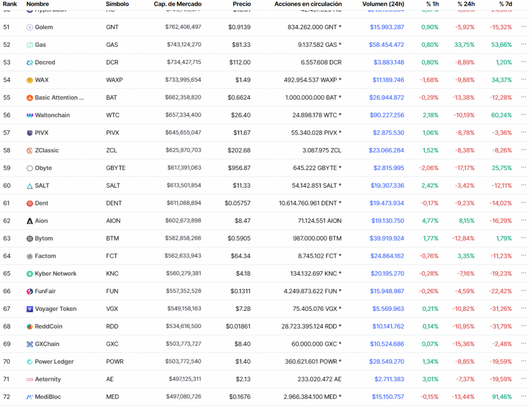Open the Kyber Network name link
The width and height of the screenshot is (532, 407).
56,274
